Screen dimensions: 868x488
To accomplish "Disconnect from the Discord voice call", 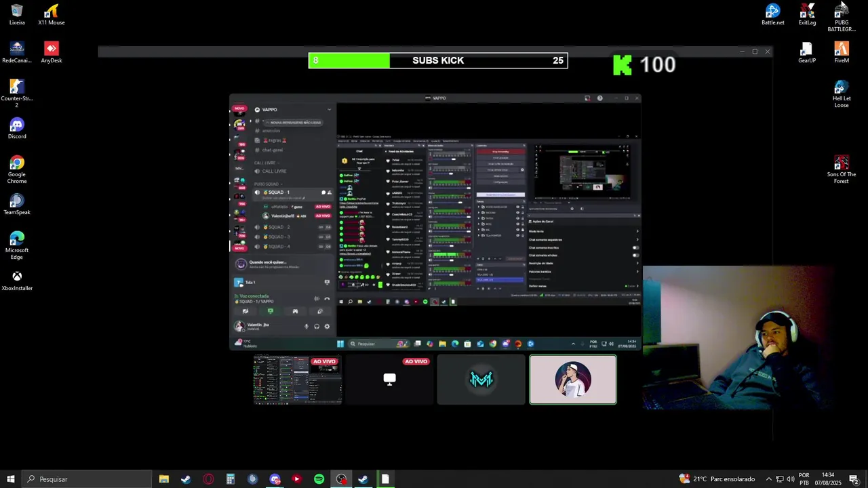I will [327, 298].
